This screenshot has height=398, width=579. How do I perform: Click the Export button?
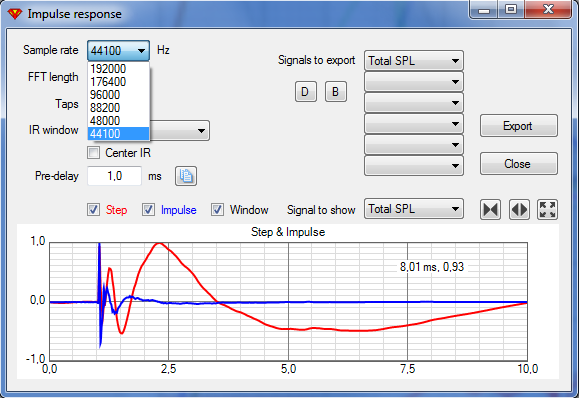click(x=518, y=126)
